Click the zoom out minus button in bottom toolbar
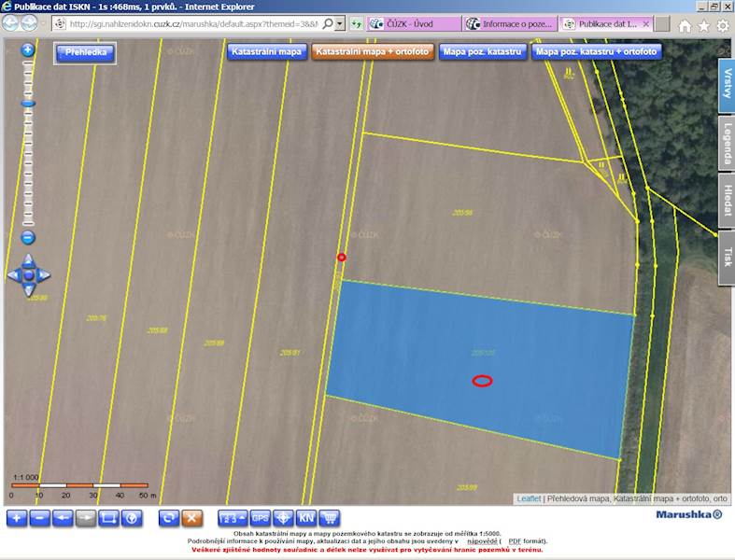Viewport: 735px width, 560px height. pyautogui.click(x=40, y=518)
